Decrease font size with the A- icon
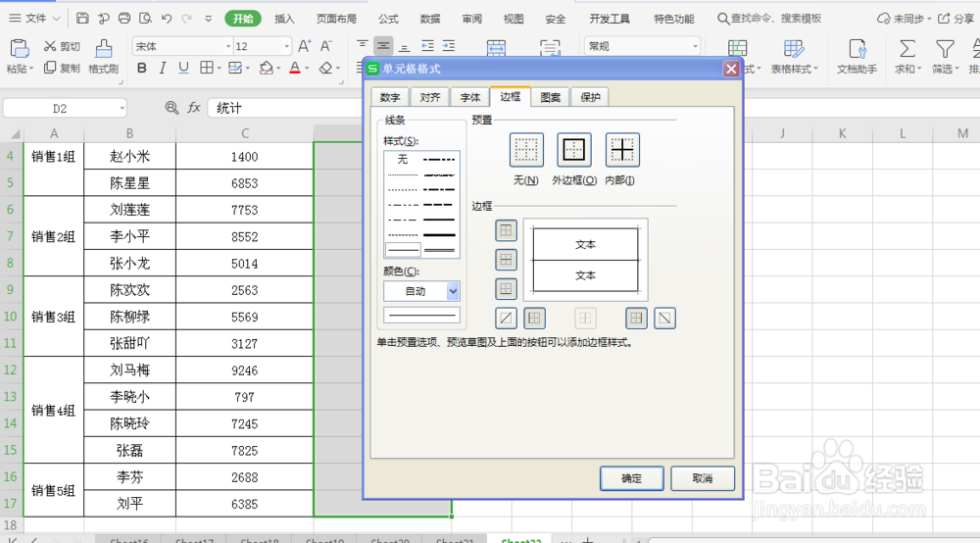980x543 pixels. [326, 46]
